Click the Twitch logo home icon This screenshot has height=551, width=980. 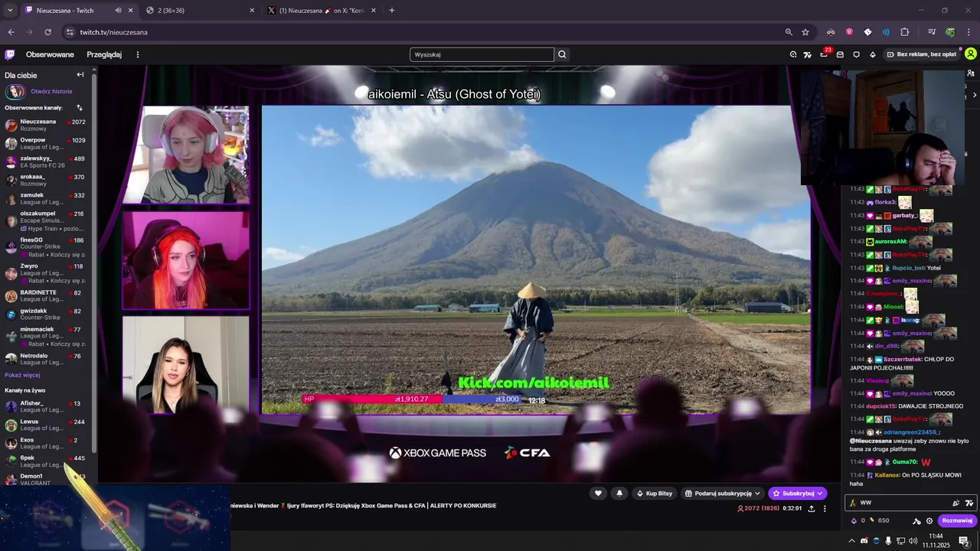pos(10,54)
